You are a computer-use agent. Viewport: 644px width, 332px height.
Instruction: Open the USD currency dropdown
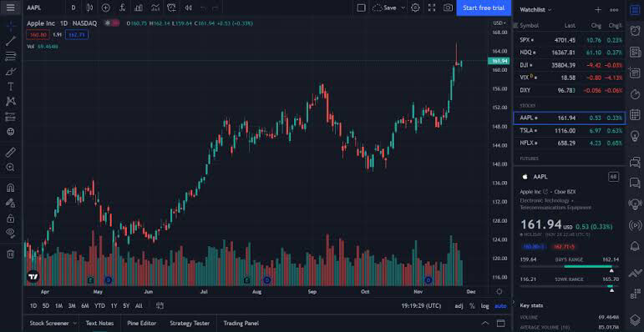[499, 23]
